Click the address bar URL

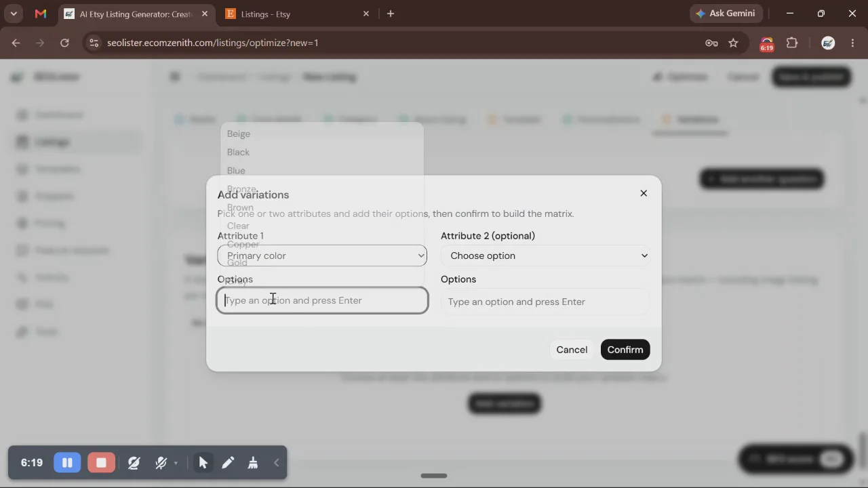click(213, 43)
